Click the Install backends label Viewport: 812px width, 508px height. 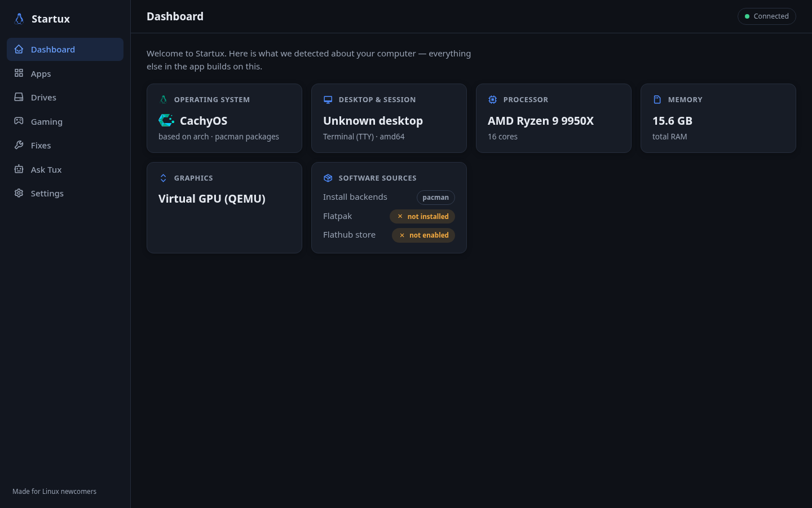[355, 196]
